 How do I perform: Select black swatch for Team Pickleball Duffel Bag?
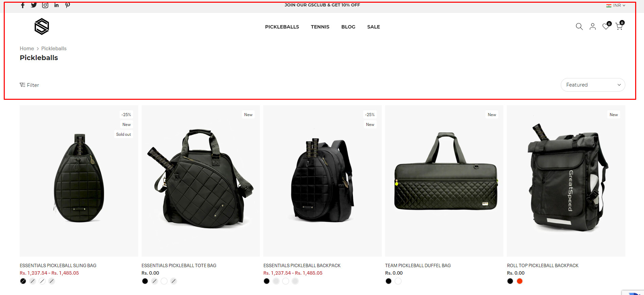pyautogui.click(x=388, y=281)
